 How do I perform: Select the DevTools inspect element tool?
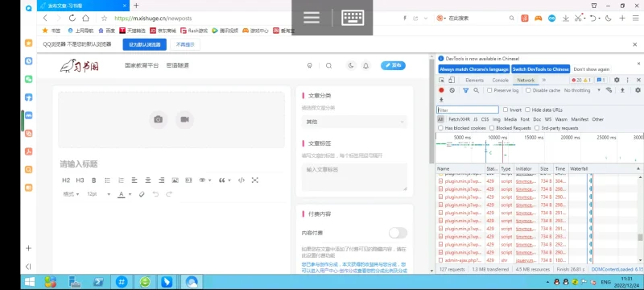[x=441, y=80]
